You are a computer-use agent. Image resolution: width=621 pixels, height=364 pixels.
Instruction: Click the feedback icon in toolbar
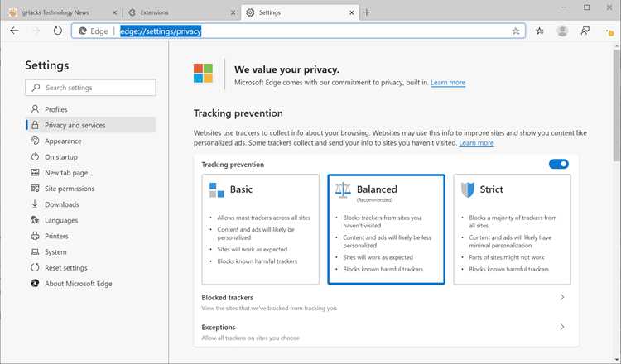point(585,31)
